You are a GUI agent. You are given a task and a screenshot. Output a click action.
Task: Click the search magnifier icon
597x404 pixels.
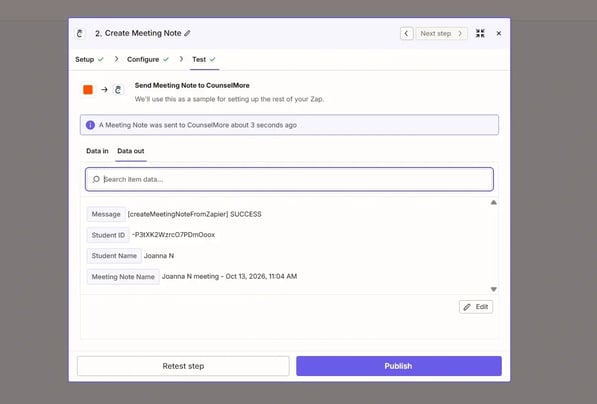(x=96, y=179)
